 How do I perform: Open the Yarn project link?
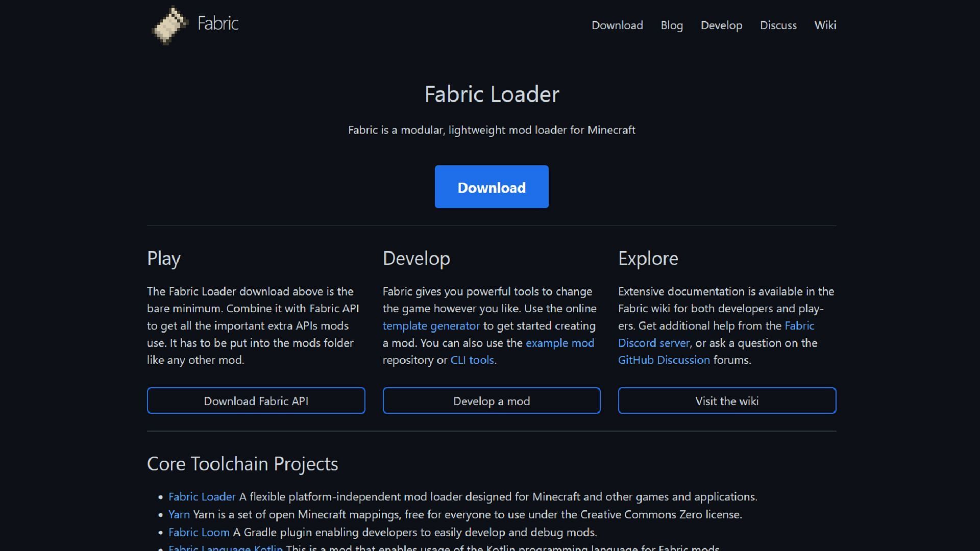pyautogui.click(x=179, y=514)
